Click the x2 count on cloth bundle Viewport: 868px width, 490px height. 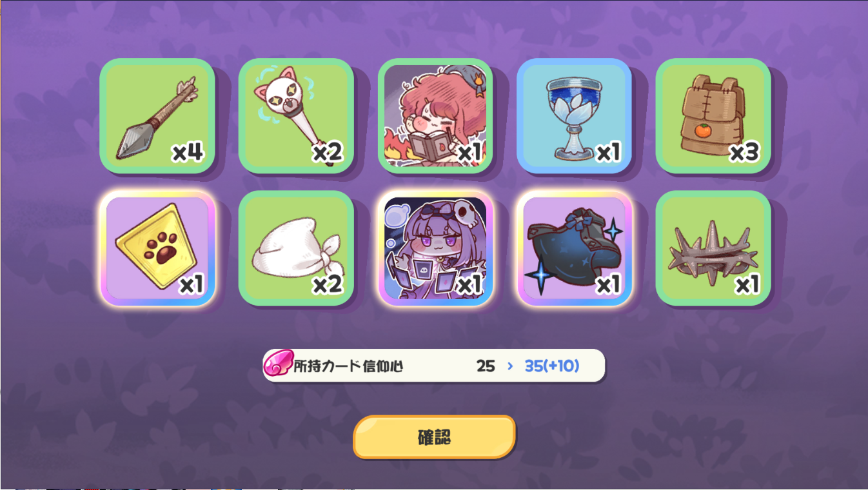327,284
